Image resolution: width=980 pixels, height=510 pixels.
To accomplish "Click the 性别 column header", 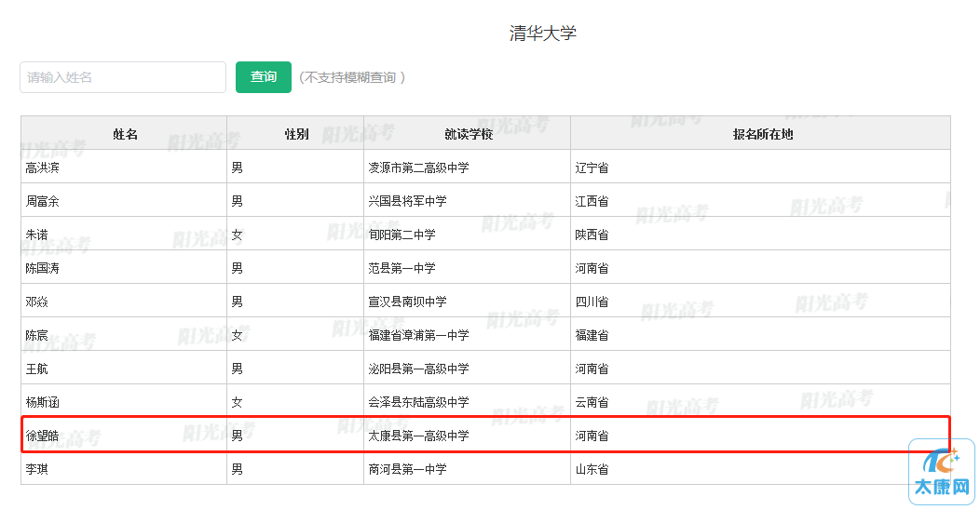I will pyautogui.click(x=296, y=134).
